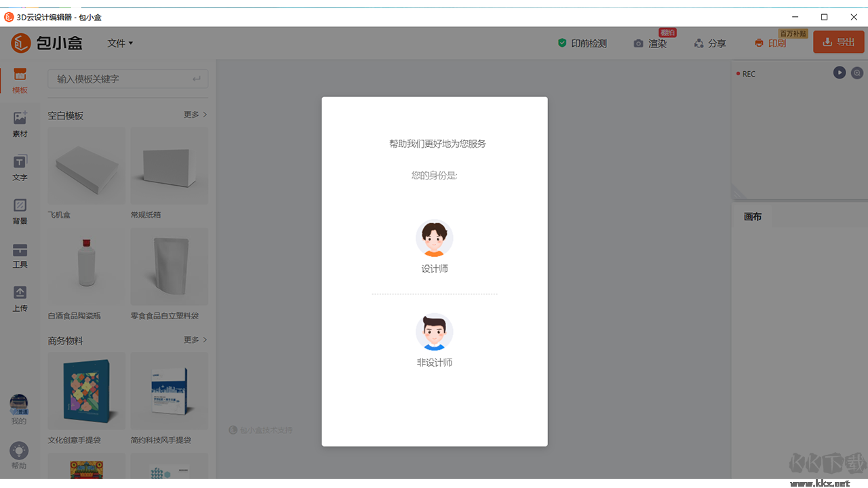This screenshot has height=488, width=868.
Task: Select the 文字 text tool icon
Action: (20, 168)
